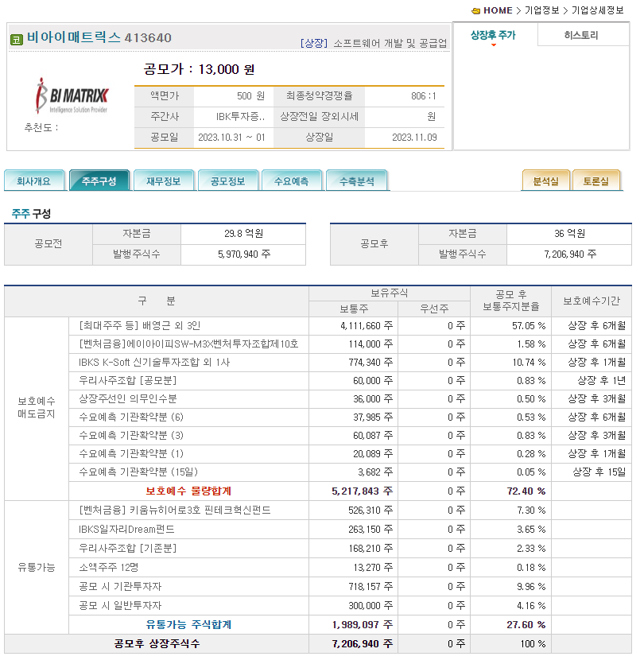Open the 공모정보 tab
644x664 pixels.
[228, 181]
